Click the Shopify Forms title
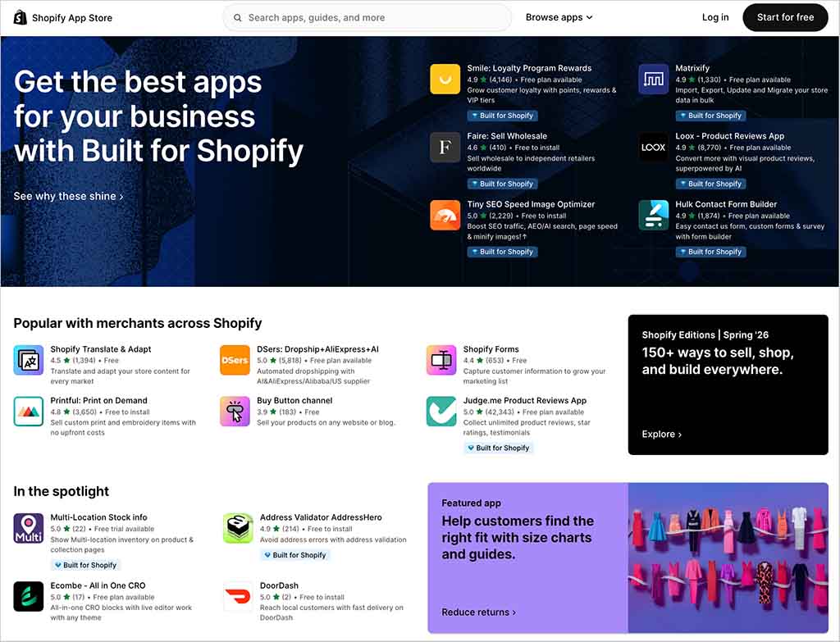 point(491,349)
